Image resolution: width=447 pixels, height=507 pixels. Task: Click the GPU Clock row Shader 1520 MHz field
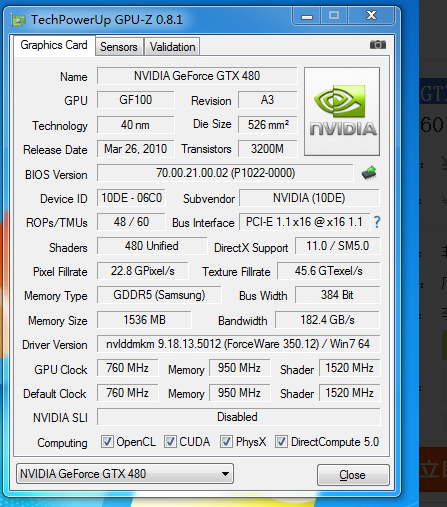pos(349,368)
